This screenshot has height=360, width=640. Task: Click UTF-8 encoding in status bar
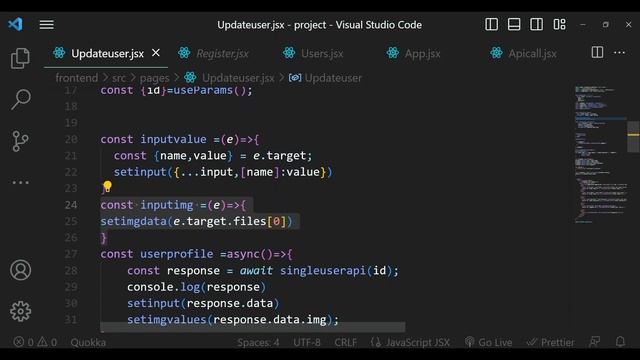(307, 342)
